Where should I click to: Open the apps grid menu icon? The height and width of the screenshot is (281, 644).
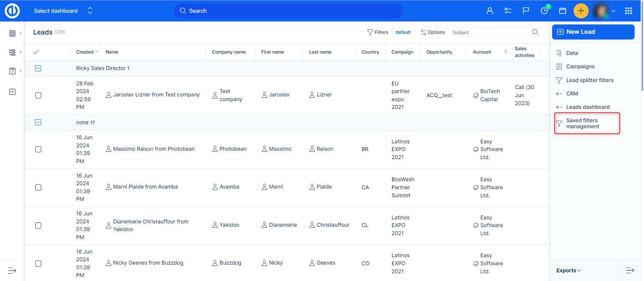tap(629, 11)
